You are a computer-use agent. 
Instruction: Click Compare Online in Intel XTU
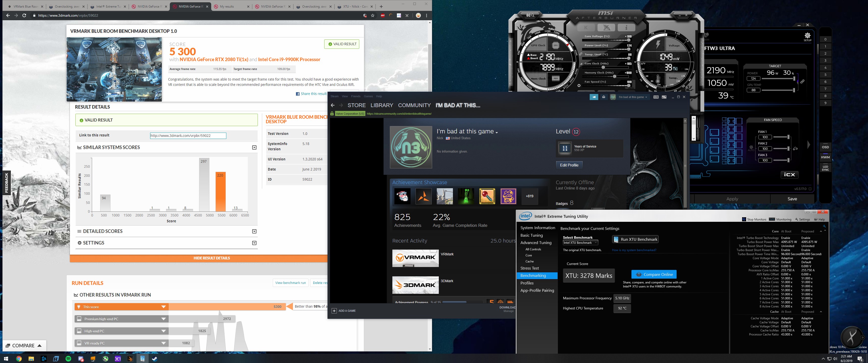(654, 274)
